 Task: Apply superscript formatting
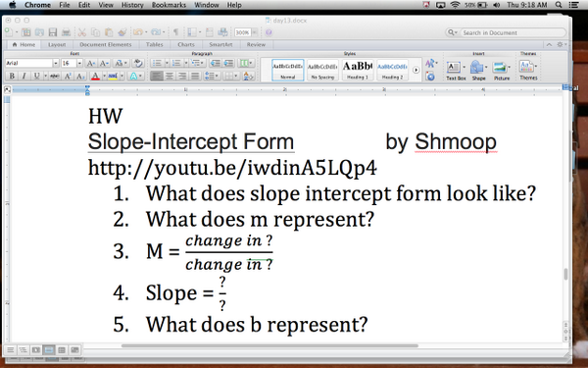[x=68, y=77]
